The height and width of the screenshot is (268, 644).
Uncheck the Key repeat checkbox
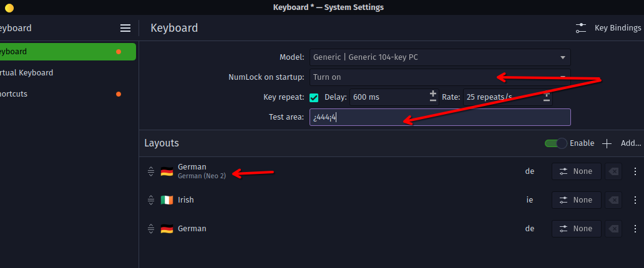tap(314, 98)
